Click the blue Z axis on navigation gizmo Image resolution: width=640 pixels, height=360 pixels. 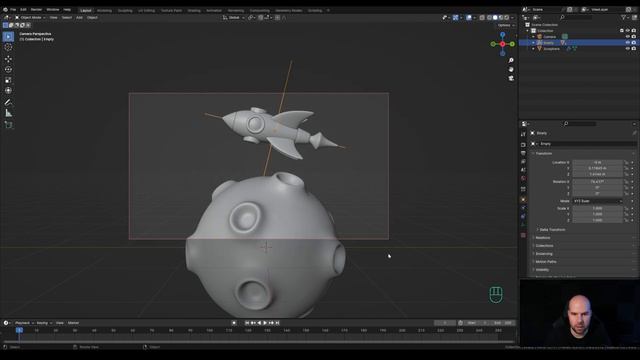502,35
